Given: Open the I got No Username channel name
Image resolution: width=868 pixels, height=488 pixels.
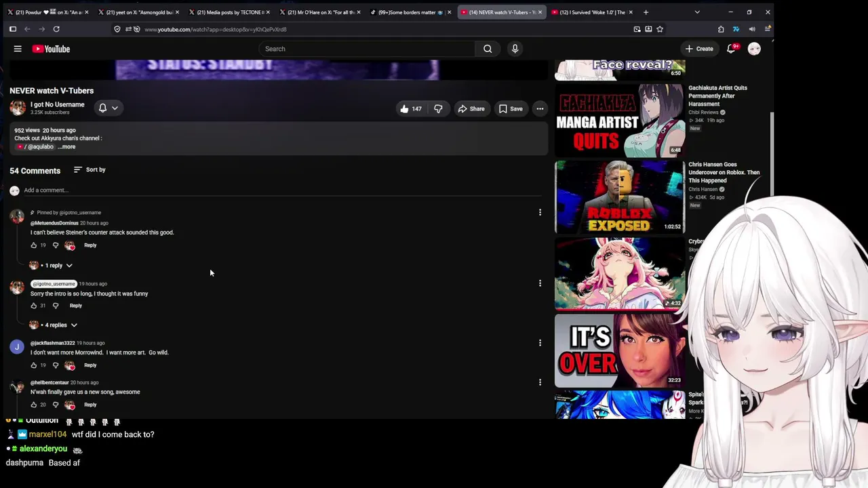Looking at the screenshot, I should [x=57, y=104].
